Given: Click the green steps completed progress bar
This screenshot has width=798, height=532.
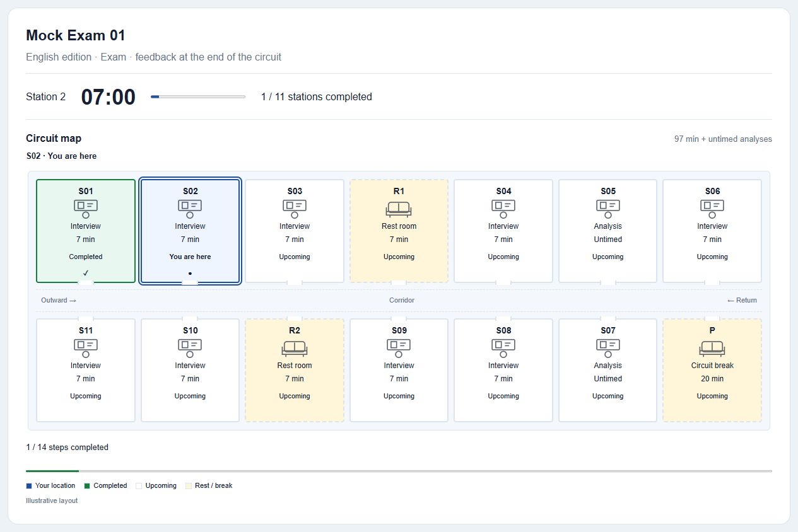Looking at the screenshot, I should (399, 471).
